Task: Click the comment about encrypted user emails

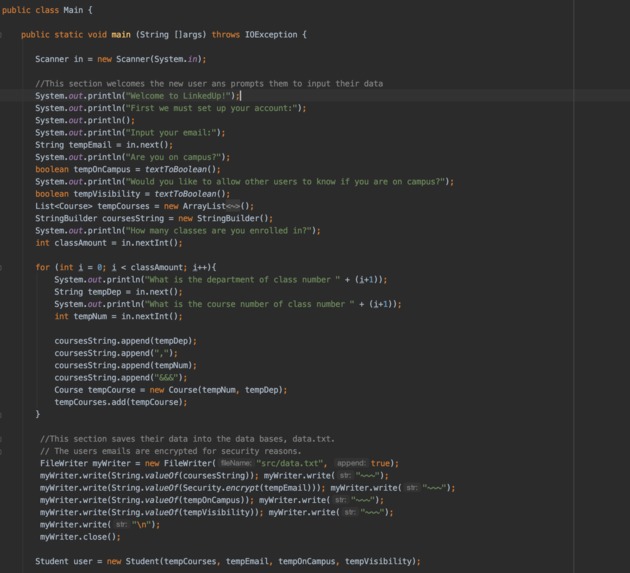Action: (x=171, y=451)
